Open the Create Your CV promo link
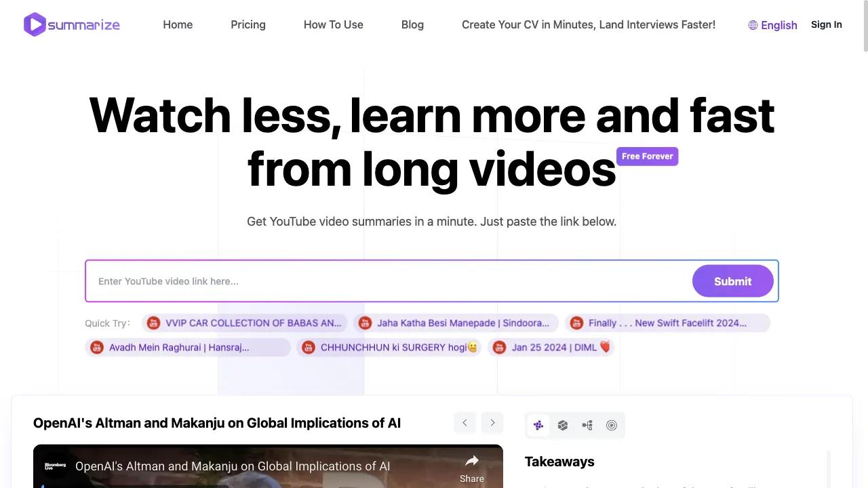Screen dimensions: 868x488 point(589,24)
